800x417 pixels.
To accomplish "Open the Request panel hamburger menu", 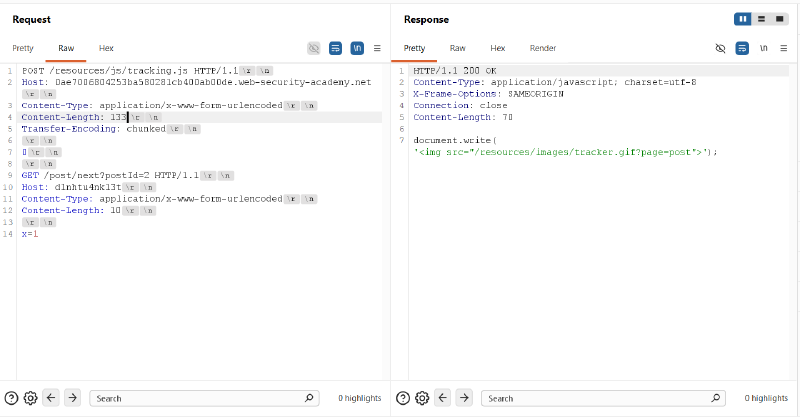I will click(x=377, y=48).
